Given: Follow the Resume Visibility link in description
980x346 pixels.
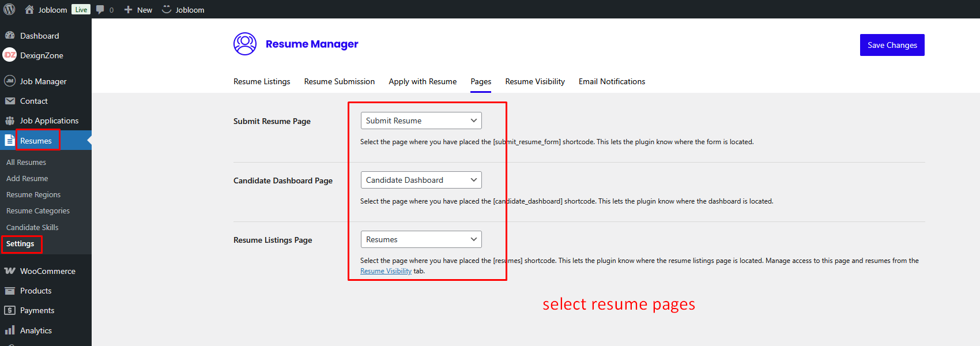Looking at the screenshot, I should tap(386, 271).
